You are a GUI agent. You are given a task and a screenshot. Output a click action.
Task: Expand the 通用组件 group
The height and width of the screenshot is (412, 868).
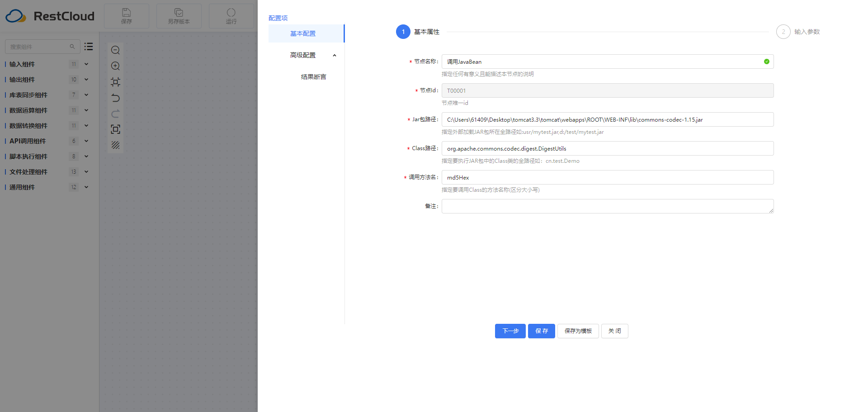[x=86, y=187]
